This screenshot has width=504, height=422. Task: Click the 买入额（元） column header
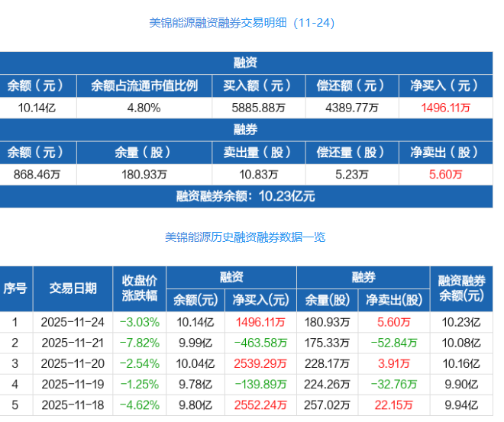258,85
